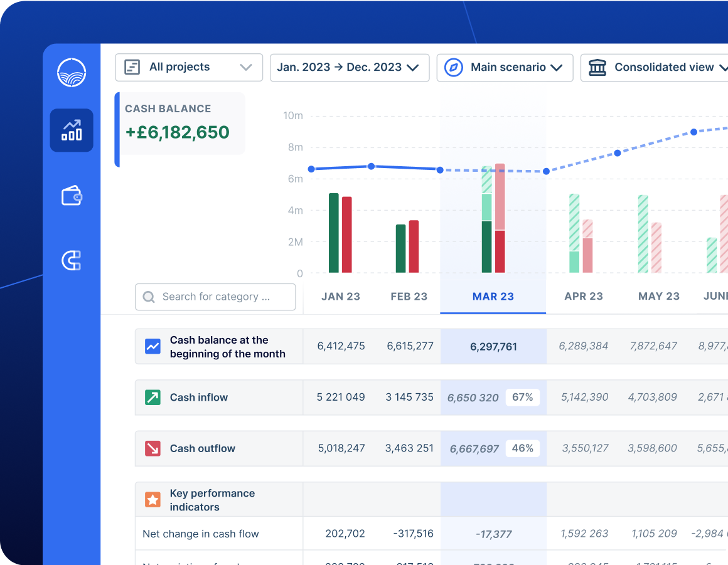Click the blue cash balance trend icon
The width and height of the screenshot is (728, 565).
pyautogui.click(x=153, y=347)
